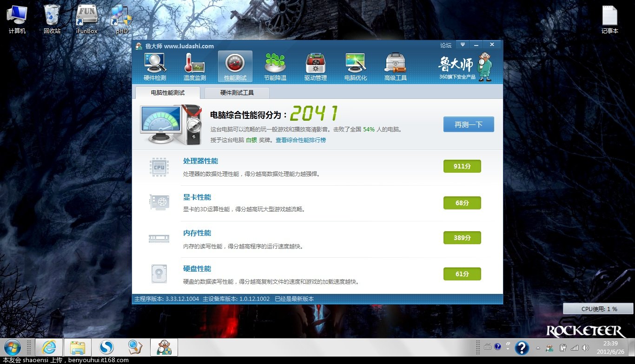Screen dimensions: 635x364
Task: Open the 鲁大师 title bar dropdown menu
Action: [x=463, y=45]
